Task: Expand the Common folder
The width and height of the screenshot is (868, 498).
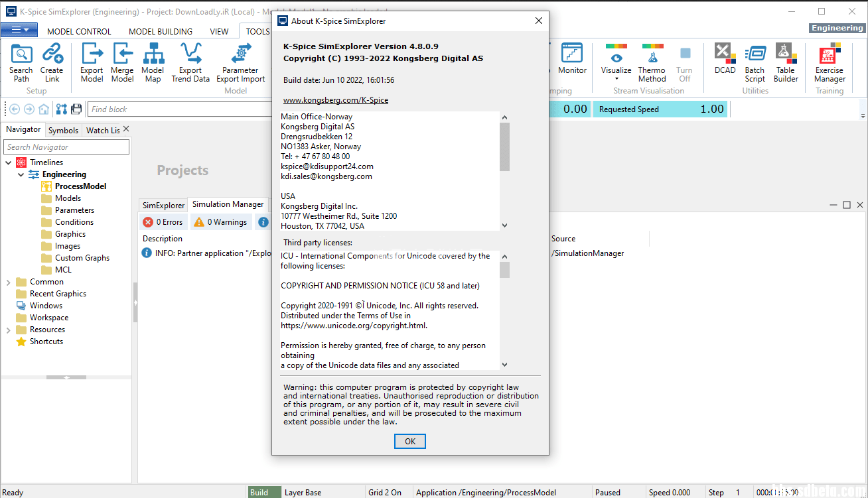Action: (8, 282)
